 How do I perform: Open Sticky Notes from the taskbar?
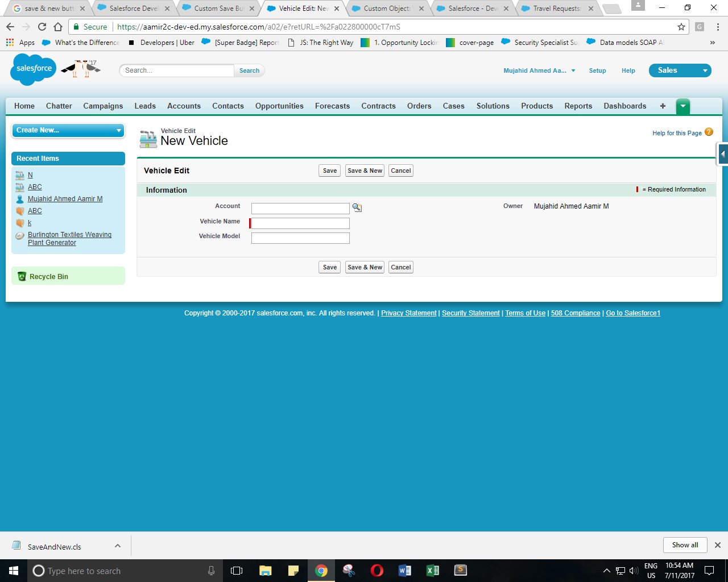(x=293, y=571)
